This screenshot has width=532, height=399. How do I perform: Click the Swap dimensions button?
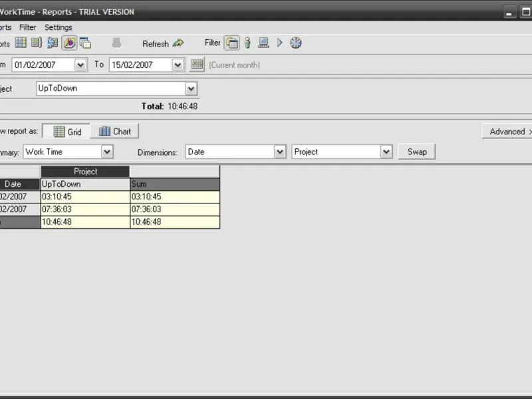(x=417, y=152)
